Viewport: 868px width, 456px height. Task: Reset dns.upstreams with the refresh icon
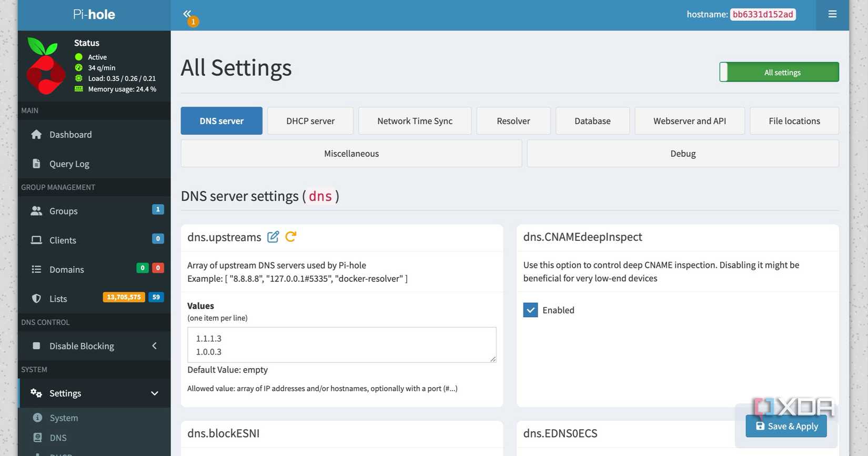click(x=290, y=237)
